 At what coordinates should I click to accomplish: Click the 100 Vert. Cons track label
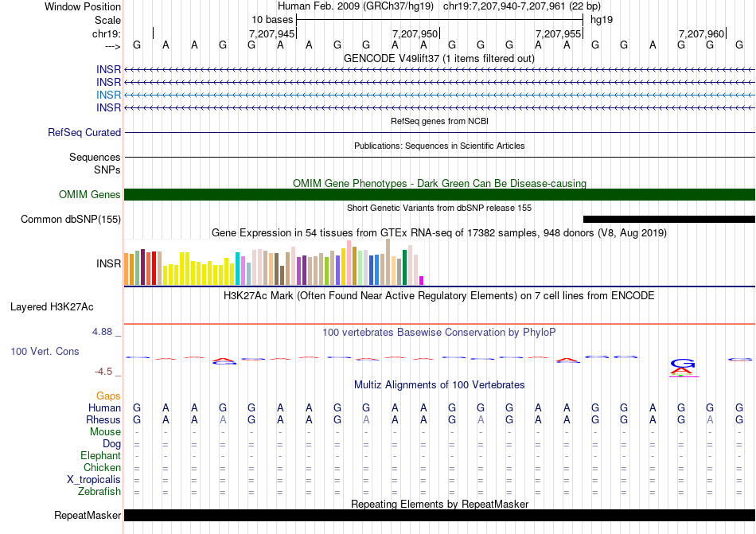click(x=45, y=351)
